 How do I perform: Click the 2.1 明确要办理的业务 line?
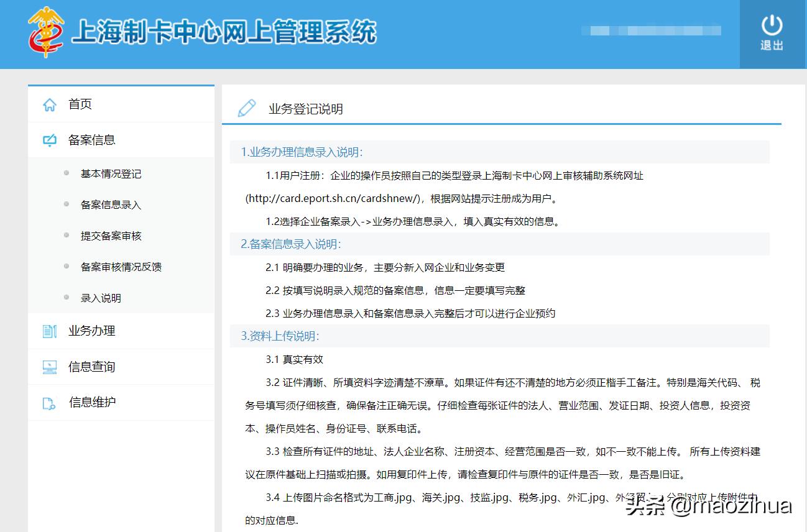(x=385, y=268)
